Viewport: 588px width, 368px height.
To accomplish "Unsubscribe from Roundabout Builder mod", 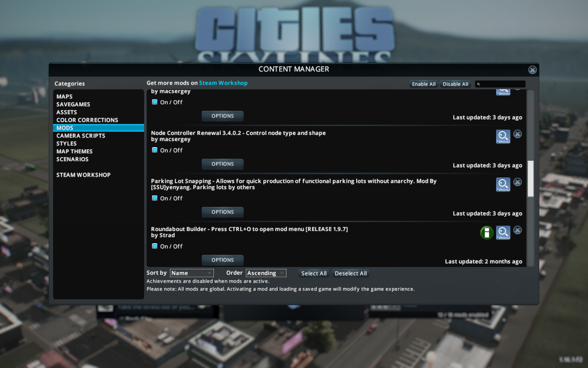I will (518, 230).
